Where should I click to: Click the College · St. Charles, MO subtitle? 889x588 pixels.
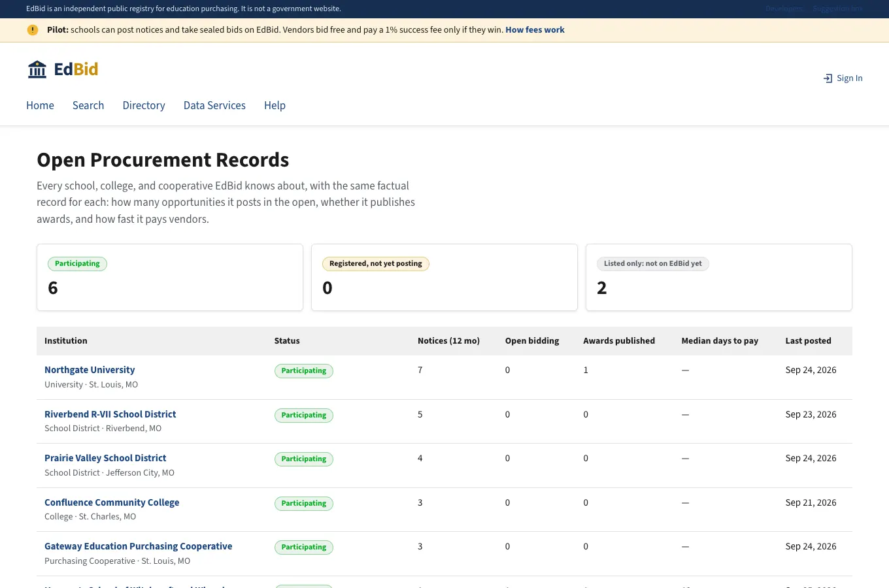coord(90,517)
